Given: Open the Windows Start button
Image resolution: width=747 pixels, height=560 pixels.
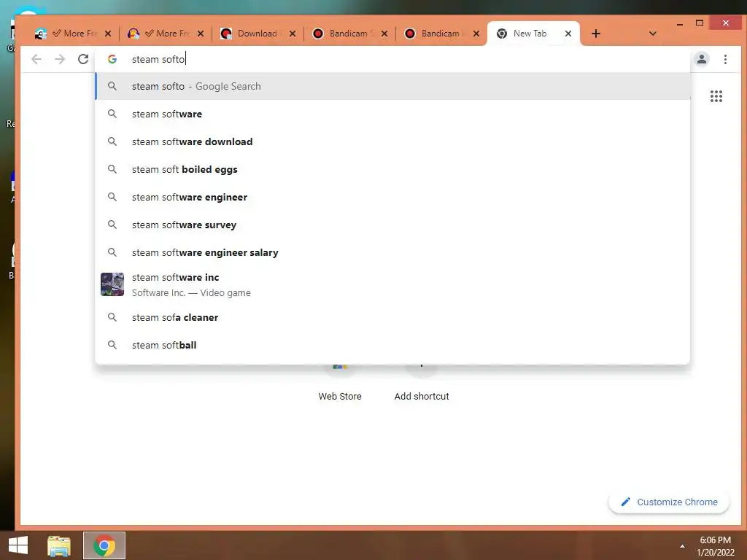Looking at the screenshot, I should coord(18,545).
